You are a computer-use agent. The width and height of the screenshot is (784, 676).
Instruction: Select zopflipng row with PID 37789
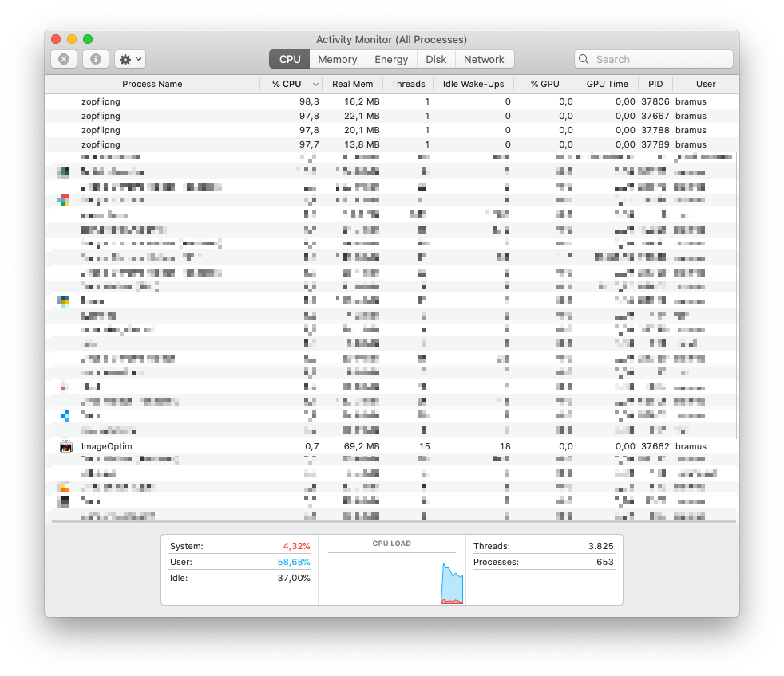pyautogui.click(x=392, y=144)
